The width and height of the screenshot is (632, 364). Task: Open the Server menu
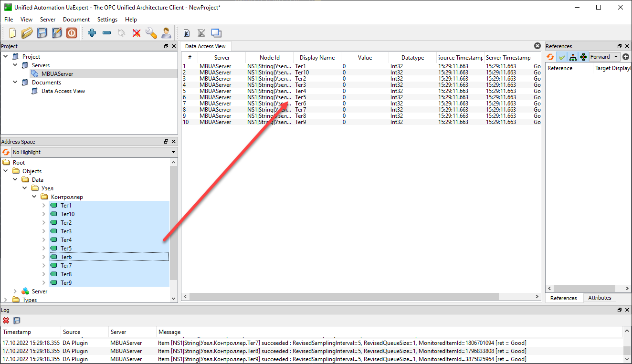click(x=48, y=20)
